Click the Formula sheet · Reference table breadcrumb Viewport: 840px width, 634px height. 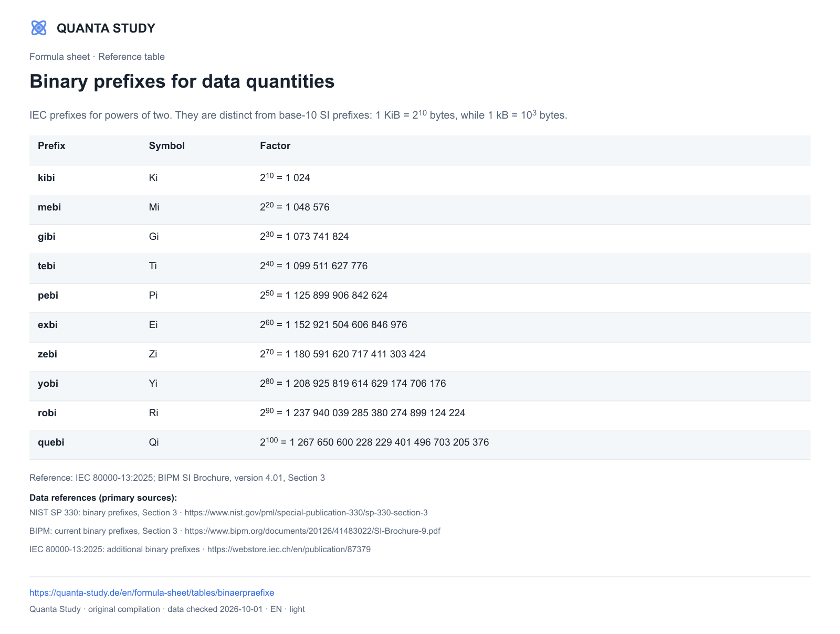coord(97,57)
